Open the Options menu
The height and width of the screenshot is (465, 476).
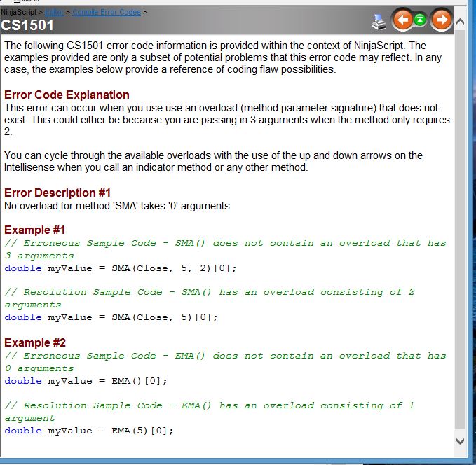(27, 1)
